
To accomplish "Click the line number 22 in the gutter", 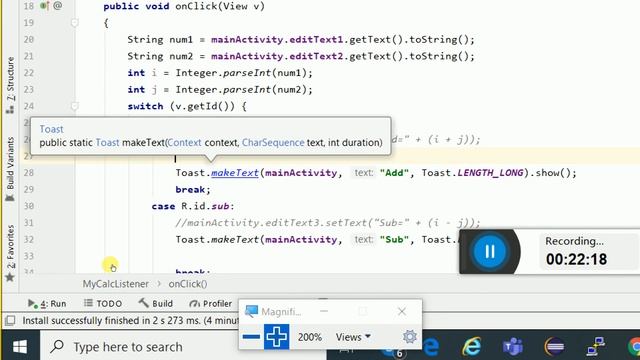I will 28,73.
